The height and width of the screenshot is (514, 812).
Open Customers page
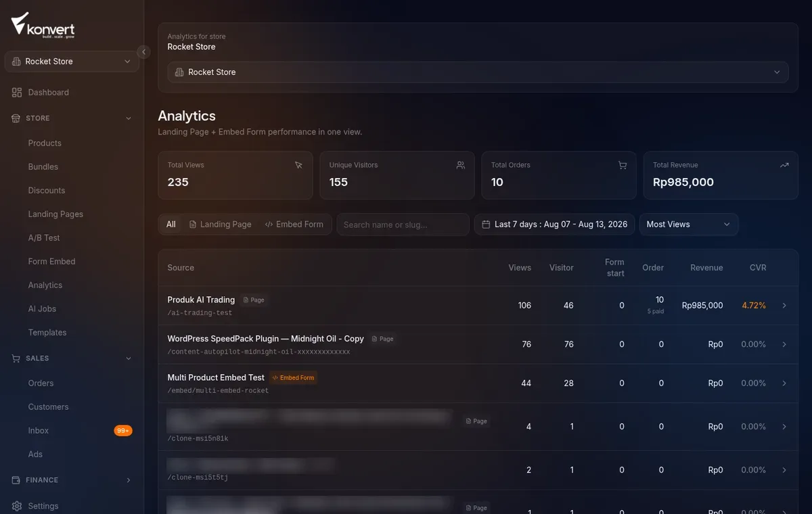coord(48,407)
